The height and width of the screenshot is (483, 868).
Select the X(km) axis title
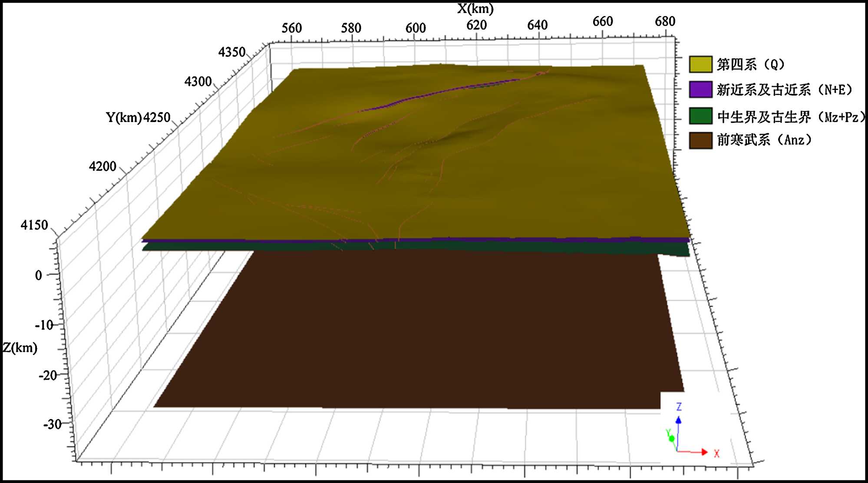[475, 9]
